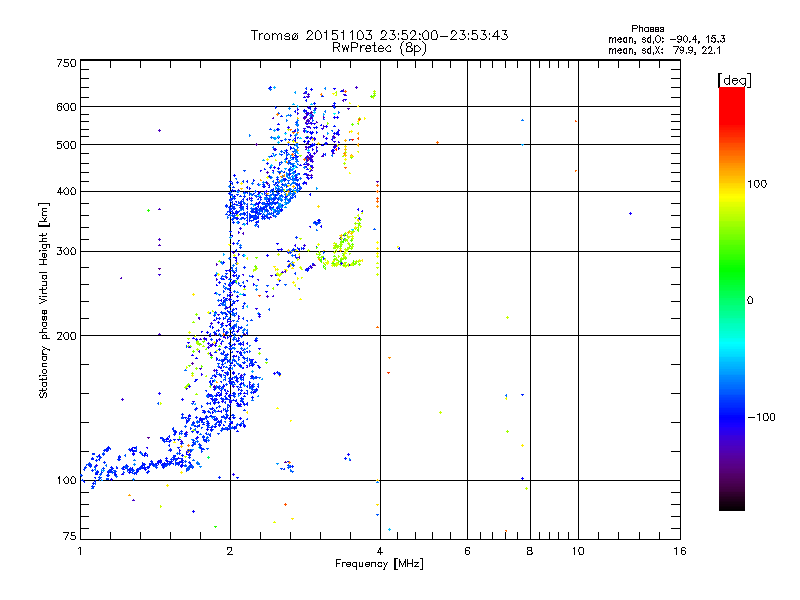Click the '6' frequency tick label
800x600 pixels.
pyautogui.click(x=467, y=551)
